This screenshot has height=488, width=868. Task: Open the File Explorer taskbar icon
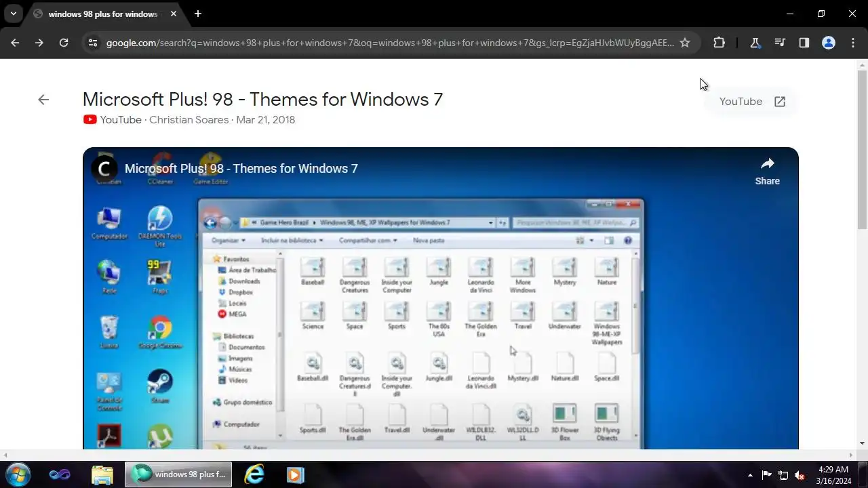tap(102, 474)
